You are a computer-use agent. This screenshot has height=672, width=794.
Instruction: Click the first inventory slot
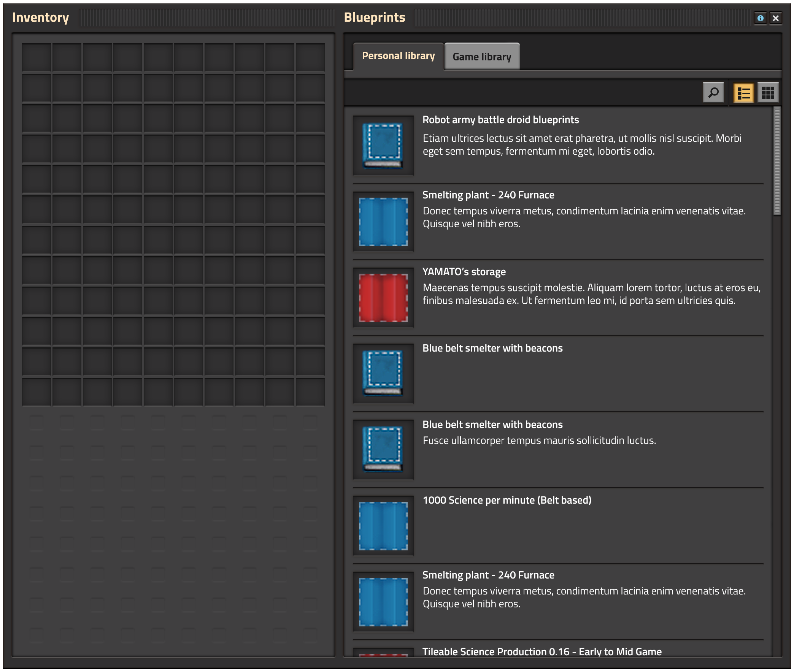pyautogui.click(x=36, y=57)
